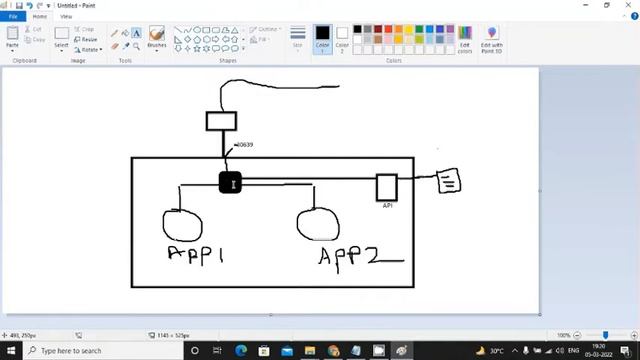Click the Windows Start button
The width and height of the screenshot is (640, 360).
(x=11, y=351)
